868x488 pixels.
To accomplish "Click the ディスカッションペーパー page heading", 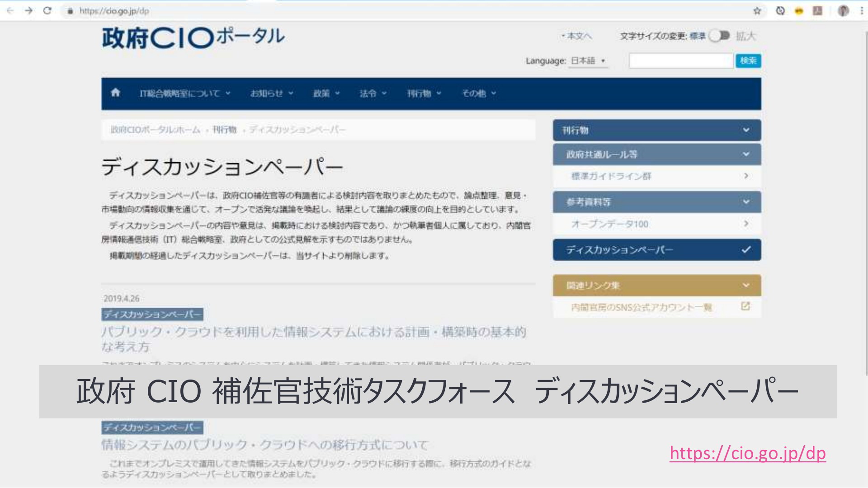I will coord(222,167).
